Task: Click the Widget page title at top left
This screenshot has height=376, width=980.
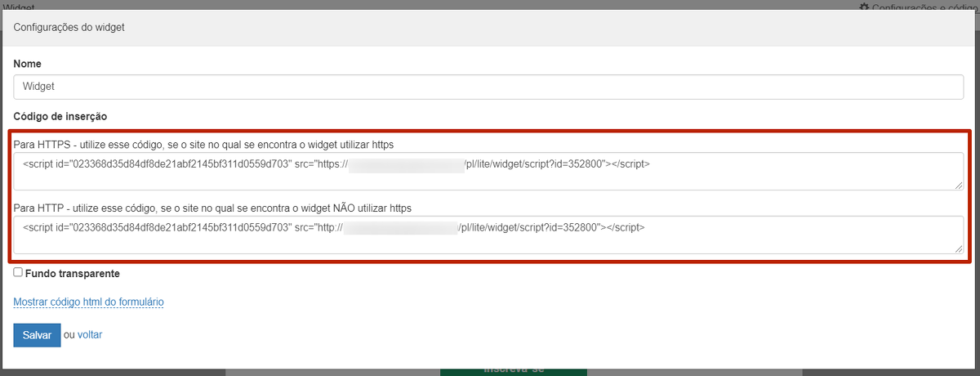Action: (x=18, y=5)
